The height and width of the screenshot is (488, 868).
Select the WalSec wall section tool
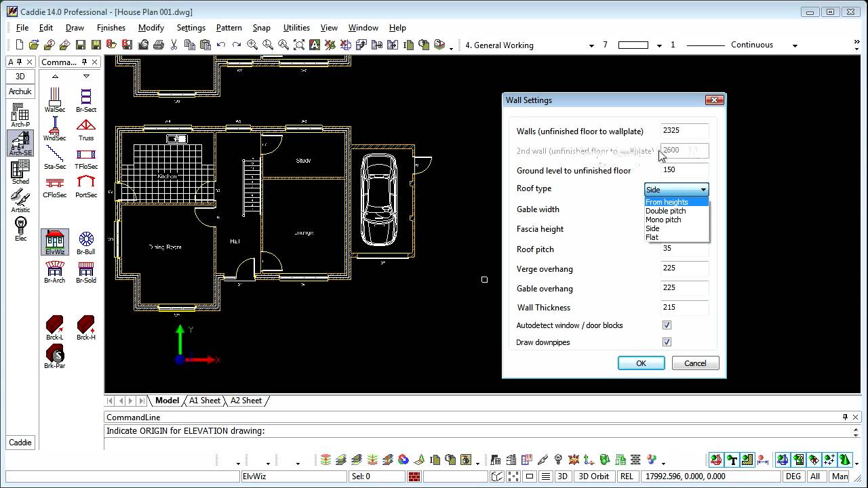55,100
